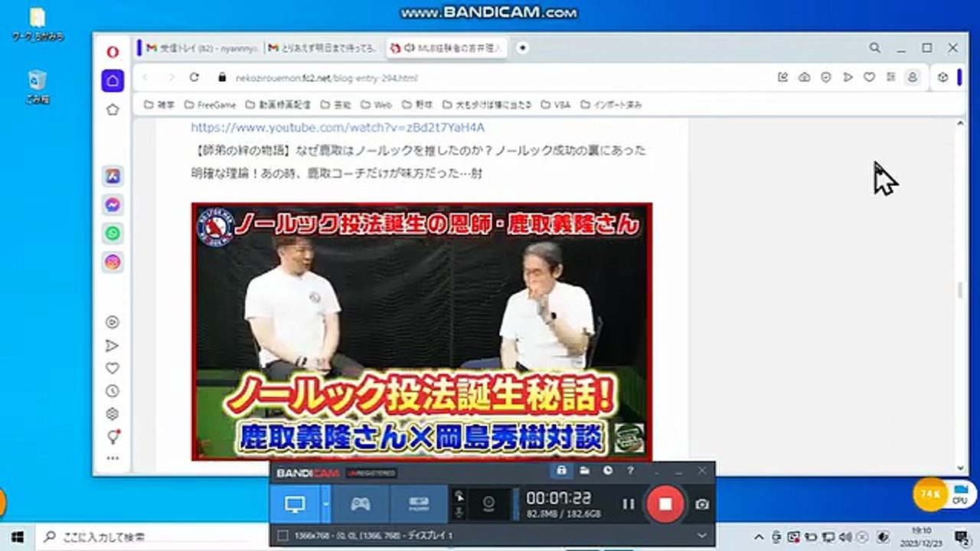Reload the page with the refresh icon
The height and width of the screenshot is (551, 980).
[x=194, y=77]
